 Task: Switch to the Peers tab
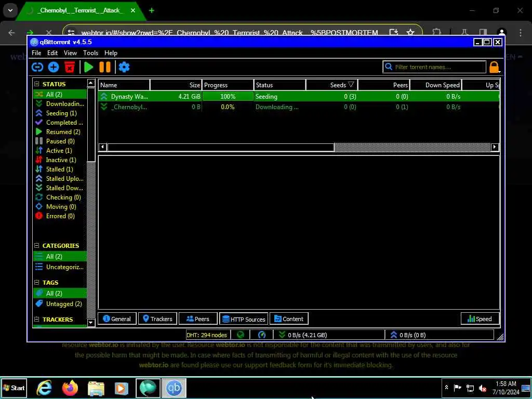click(x=198, y=319)
